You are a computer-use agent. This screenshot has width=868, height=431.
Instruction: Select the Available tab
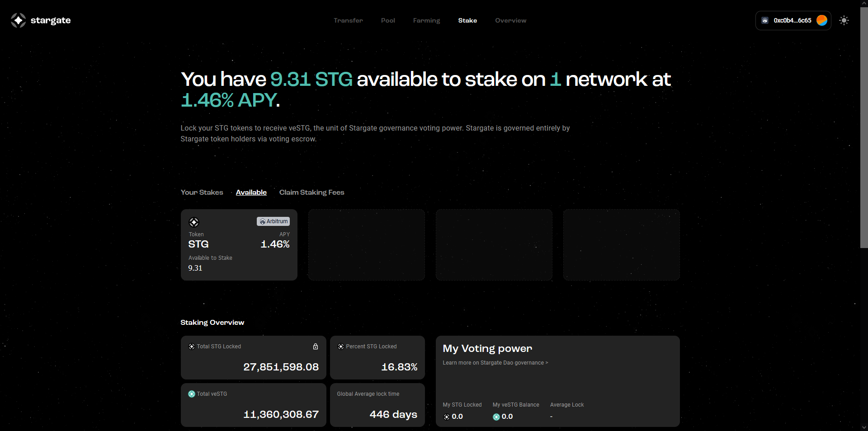[x=251, y=192]
